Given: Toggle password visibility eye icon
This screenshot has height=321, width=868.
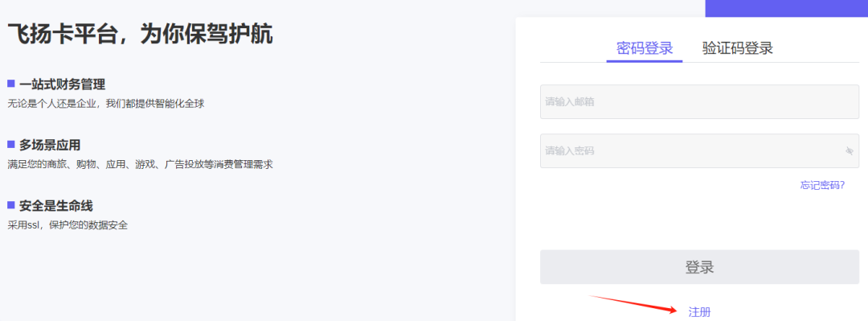Looking at the screenshot, I should click(850, 150).
